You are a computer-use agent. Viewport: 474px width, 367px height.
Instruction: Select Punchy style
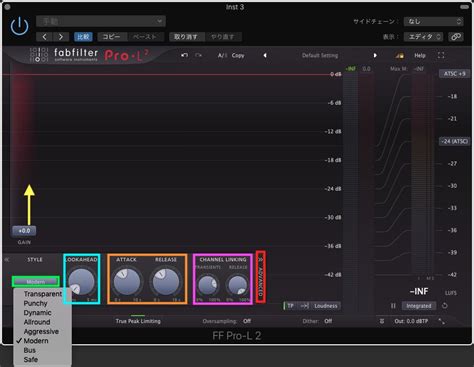pos(35,303)
